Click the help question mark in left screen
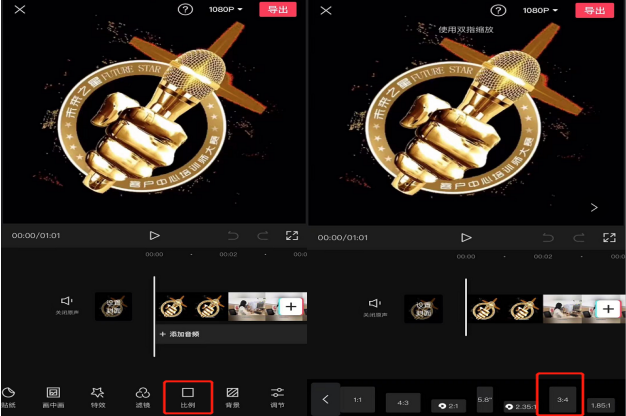This screenshot has height=416, width=626. pos(185,10)
